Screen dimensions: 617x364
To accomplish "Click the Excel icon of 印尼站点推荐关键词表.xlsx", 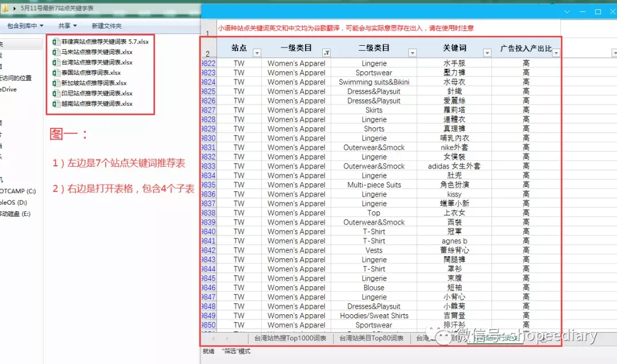I will coord(56,93).
